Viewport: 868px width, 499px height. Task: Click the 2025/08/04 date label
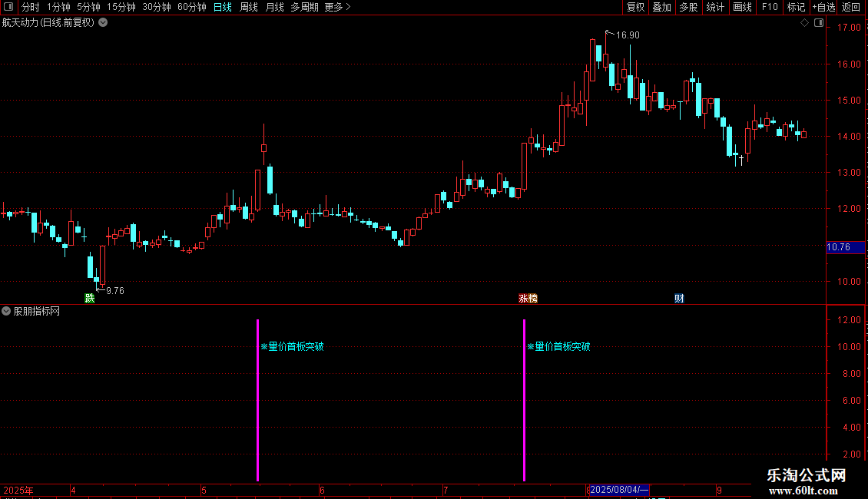click(x=619, y=490)
